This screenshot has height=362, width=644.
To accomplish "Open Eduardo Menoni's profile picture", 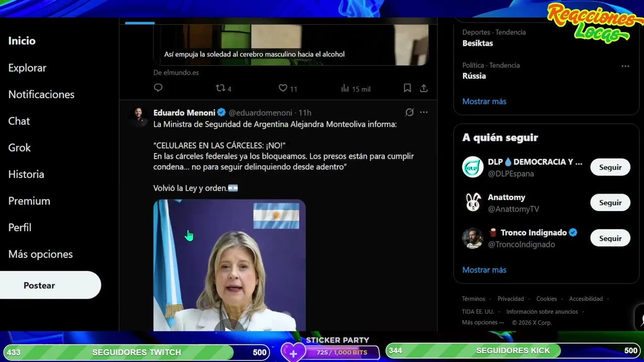I will (138, 117).
